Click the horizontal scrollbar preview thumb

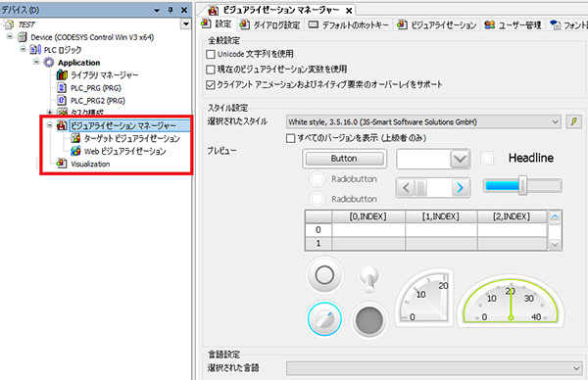pyautogui.click(x=420, y=187)
